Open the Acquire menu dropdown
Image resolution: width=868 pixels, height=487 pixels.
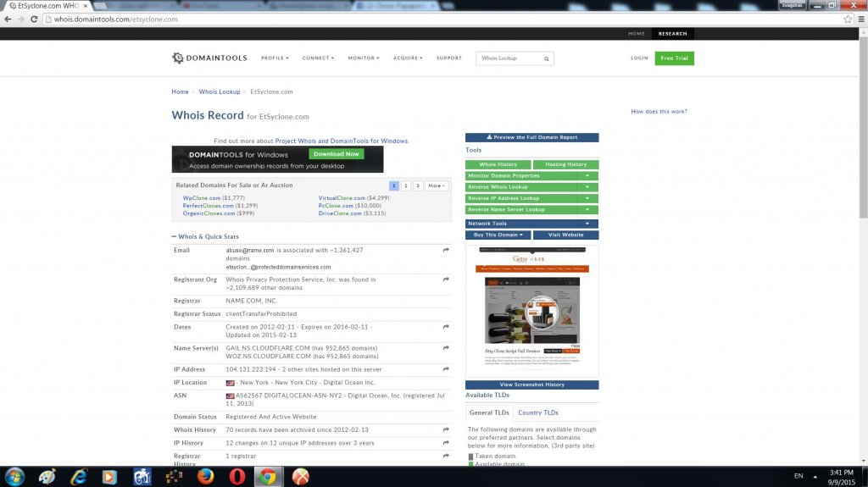[408, 58]
